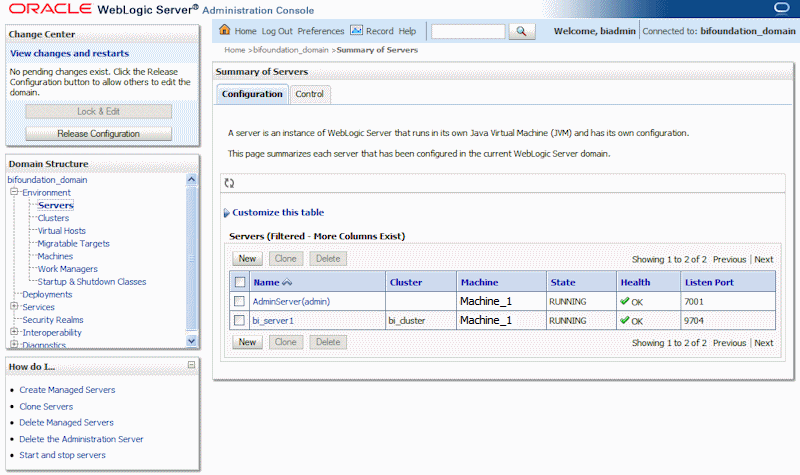Image resolution: width=800 pixels, height=475 pixels.
Task: Click the search text field
Action: tap(468, 32)
